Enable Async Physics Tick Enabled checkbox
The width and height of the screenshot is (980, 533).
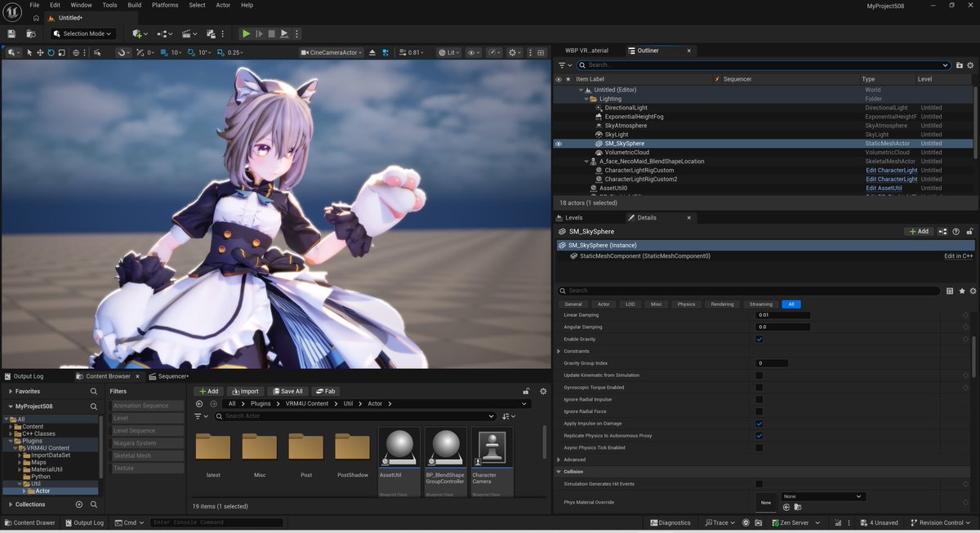tap(759, 447)
